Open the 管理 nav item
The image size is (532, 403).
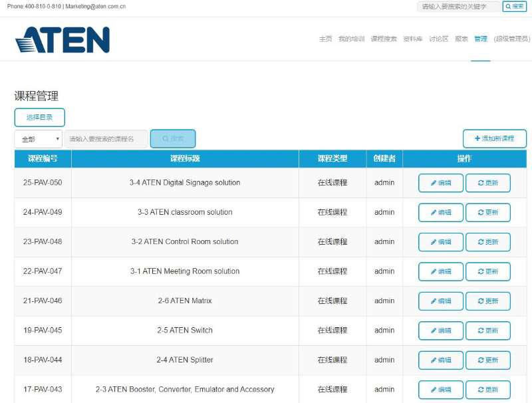[481, 39]
